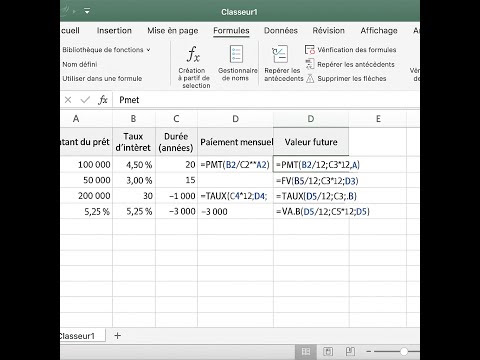Open the Mise en page tab
The height and width of the screenshot is (360, 480).
[173, 31]
